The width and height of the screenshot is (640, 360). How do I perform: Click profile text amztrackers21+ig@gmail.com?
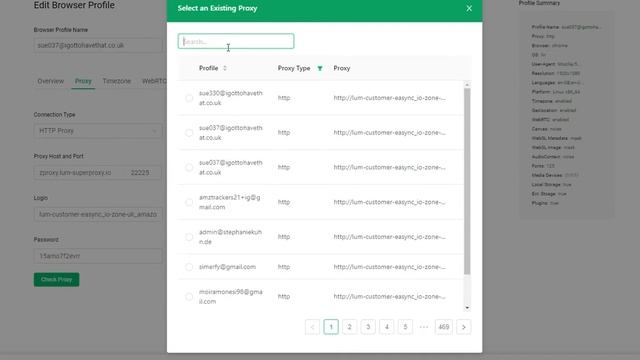(x=230, y=202)
